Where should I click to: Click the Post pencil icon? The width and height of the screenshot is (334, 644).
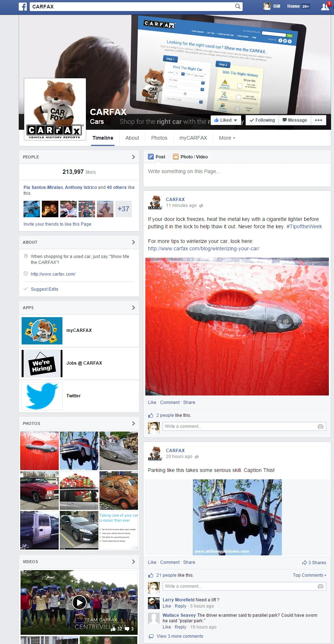(151, 157)
